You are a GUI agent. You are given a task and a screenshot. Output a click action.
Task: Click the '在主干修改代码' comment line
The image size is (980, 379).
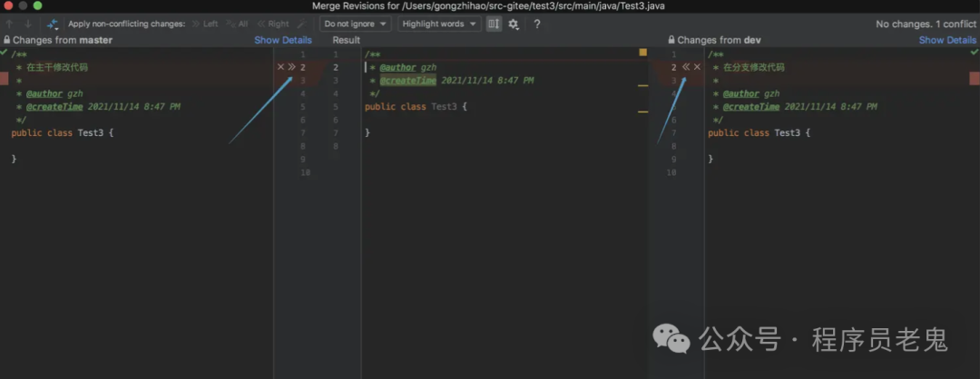(57, 67)
